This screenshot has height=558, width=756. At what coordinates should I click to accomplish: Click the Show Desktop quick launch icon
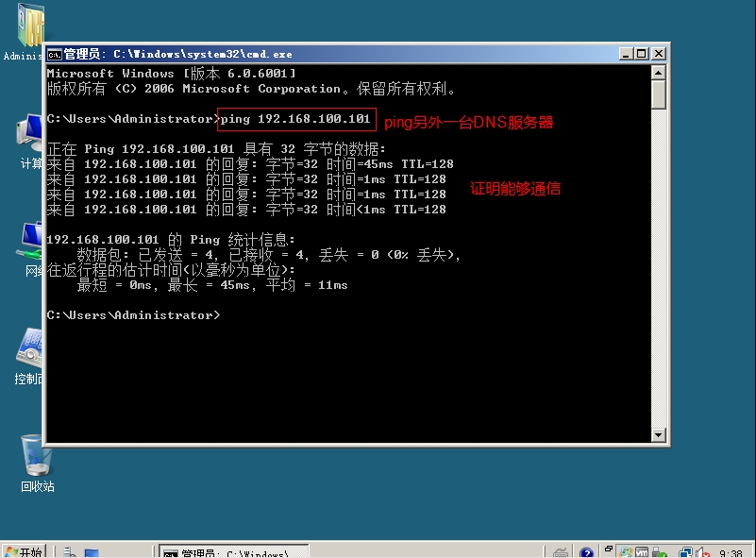[x=92, y=552]
